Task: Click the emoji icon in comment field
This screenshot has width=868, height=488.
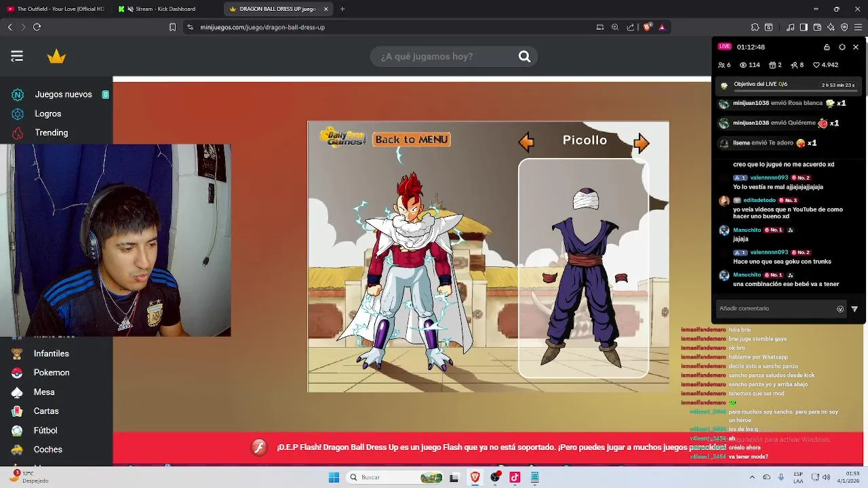Action: 840,309
